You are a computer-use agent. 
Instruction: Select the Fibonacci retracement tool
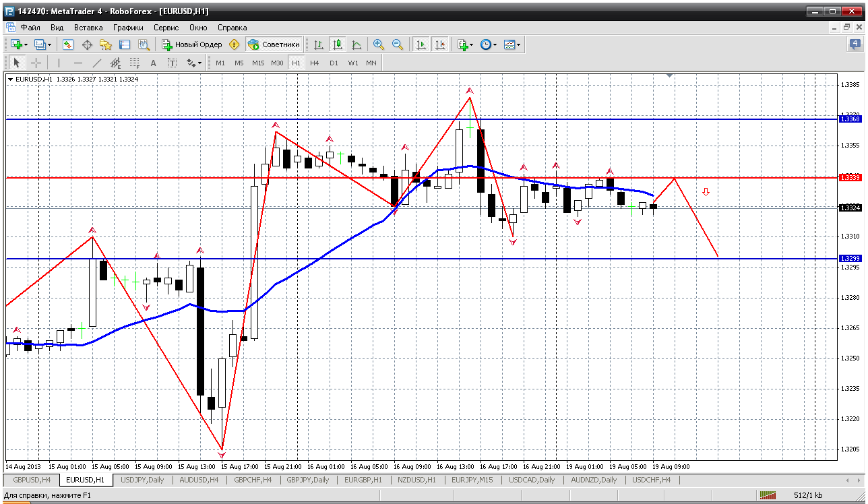[x=134, y=63]
